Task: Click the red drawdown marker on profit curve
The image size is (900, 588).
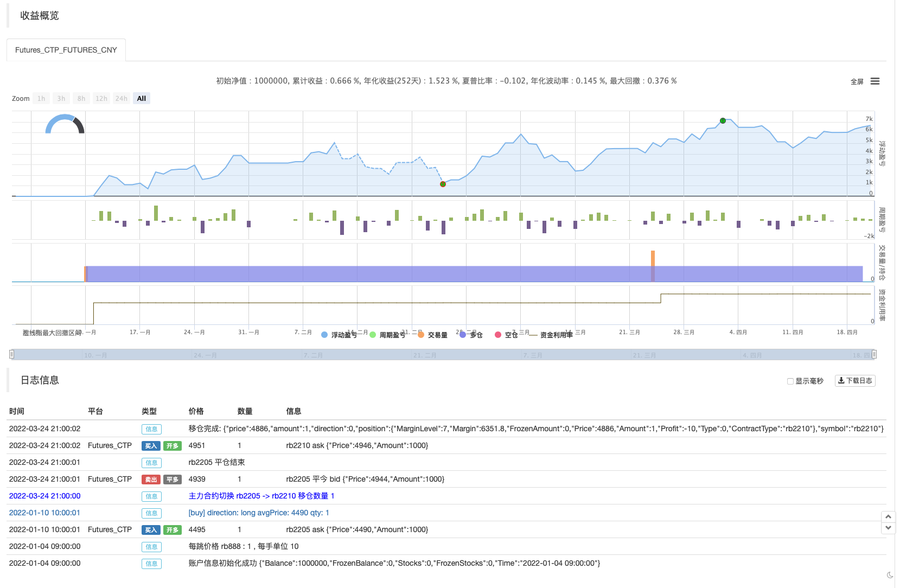Action: click(443, 184)
